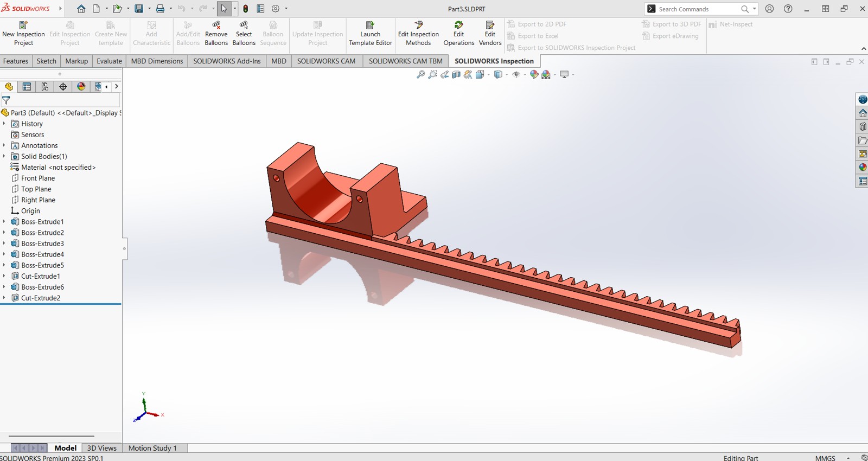Switch to the SOLIDWORKS CAM tab
868x461 pixels.
(326, 61)
